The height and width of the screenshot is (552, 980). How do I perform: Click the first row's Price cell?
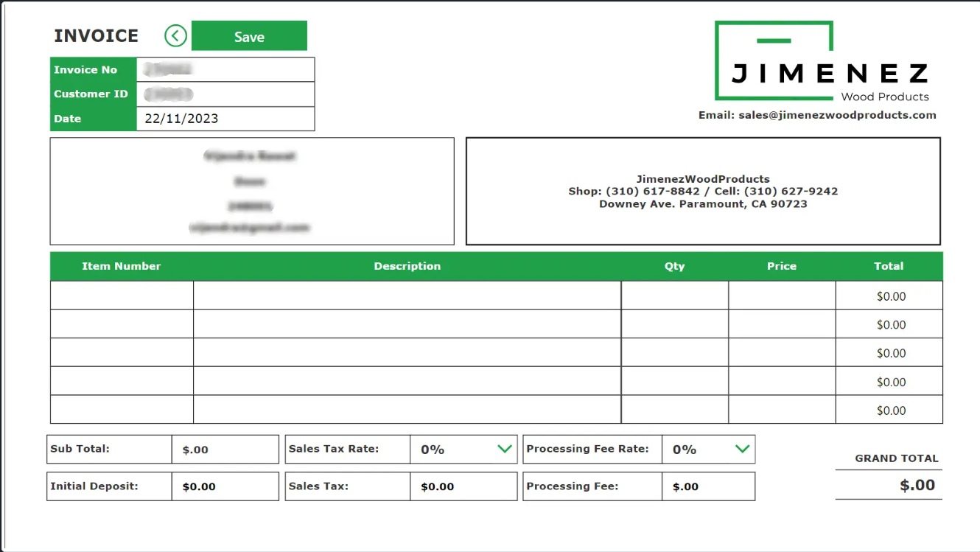coord(782,296)
